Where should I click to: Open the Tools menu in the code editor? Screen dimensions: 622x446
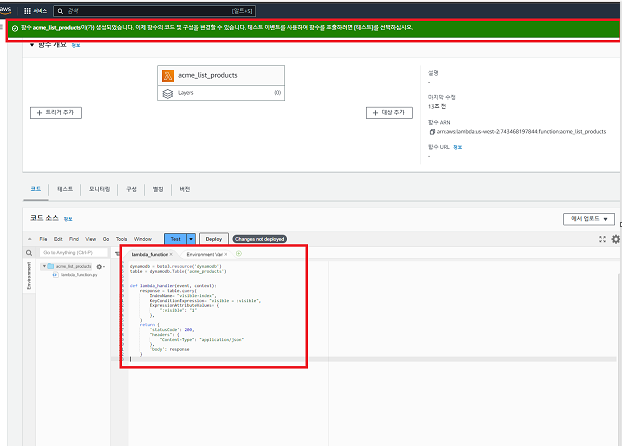tap(121, 239)
